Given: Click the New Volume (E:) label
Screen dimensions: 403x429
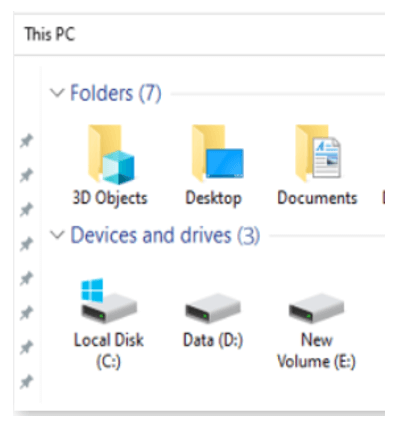Looking at the screenshot, I should (316, 351).
